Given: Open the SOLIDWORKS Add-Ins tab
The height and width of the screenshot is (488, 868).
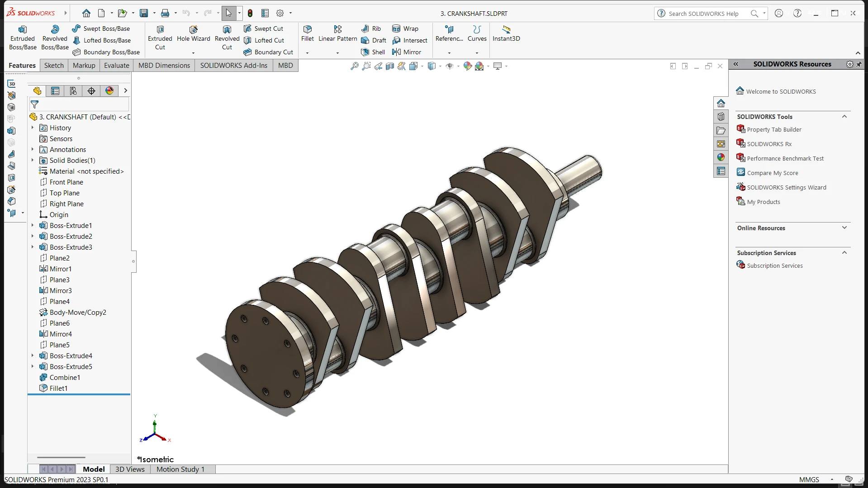Looking at the screenshot, I should coord(234,65).
